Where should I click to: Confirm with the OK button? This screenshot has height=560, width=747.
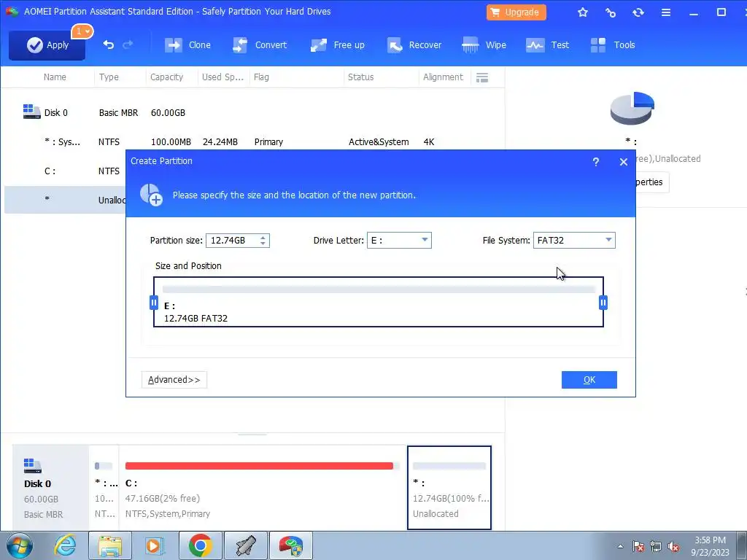[589, 379]
